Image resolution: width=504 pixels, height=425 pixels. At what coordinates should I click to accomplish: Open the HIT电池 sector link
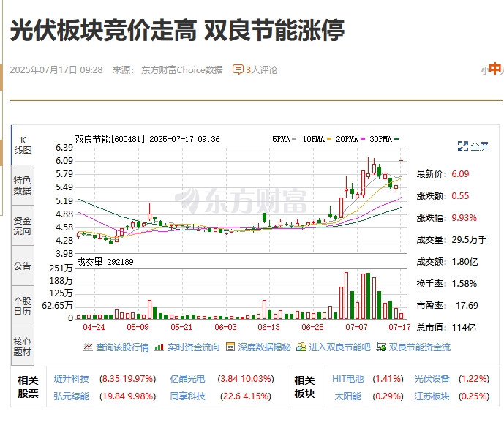tap(347, 379)
